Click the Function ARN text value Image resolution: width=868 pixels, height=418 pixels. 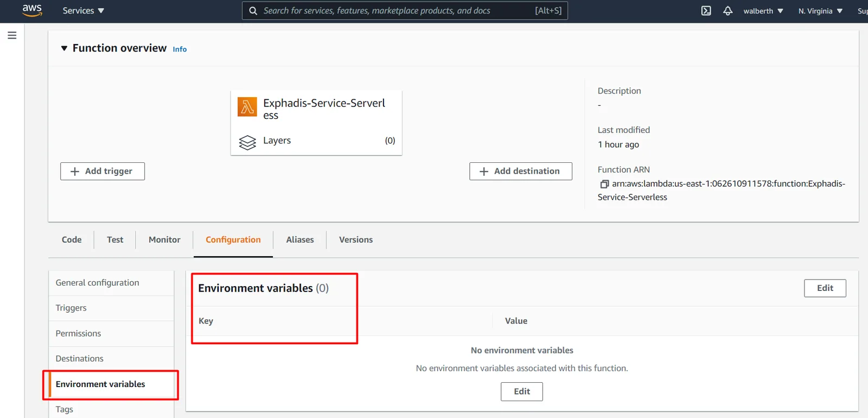pos(722,191)
